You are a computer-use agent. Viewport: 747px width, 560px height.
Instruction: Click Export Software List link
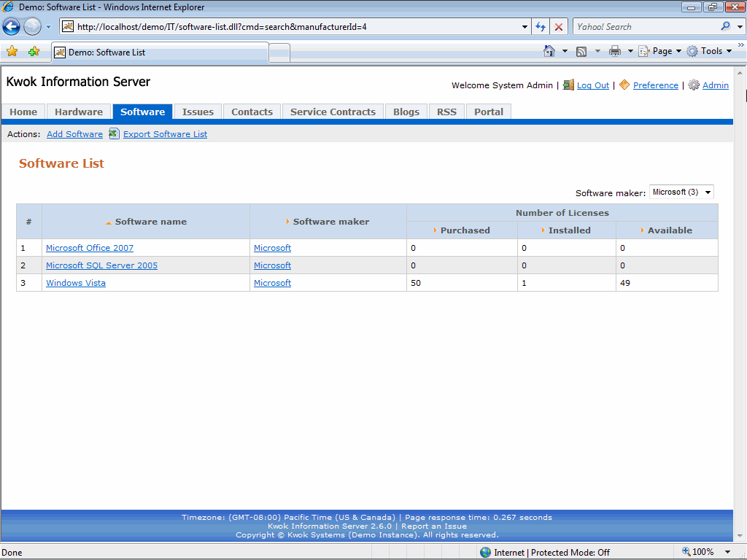click(x=166, y=134)
